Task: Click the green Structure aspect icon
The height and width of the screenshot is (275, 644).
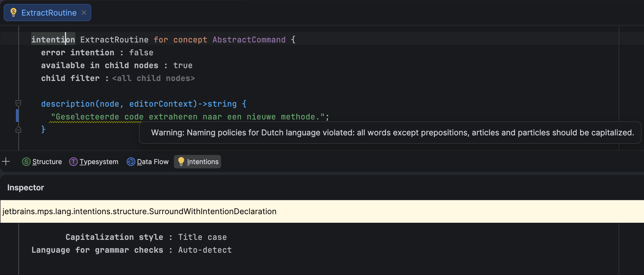Action: coord(26,162)
